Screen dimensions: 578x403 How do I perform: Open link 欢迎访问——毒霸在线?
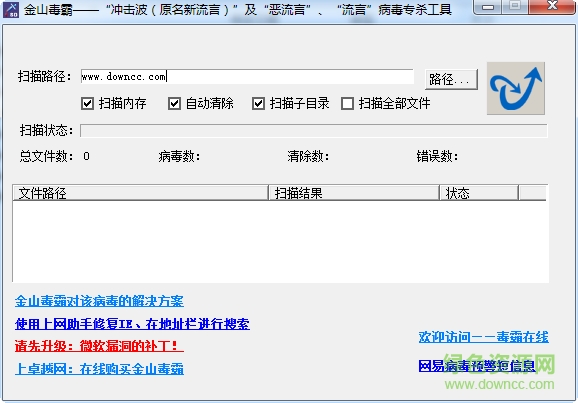click(484, 337)
